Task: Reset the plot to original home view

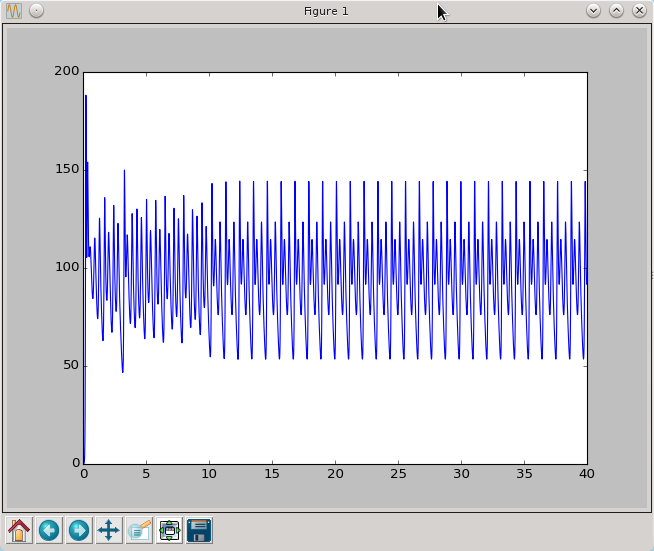Action: [19, 530]
